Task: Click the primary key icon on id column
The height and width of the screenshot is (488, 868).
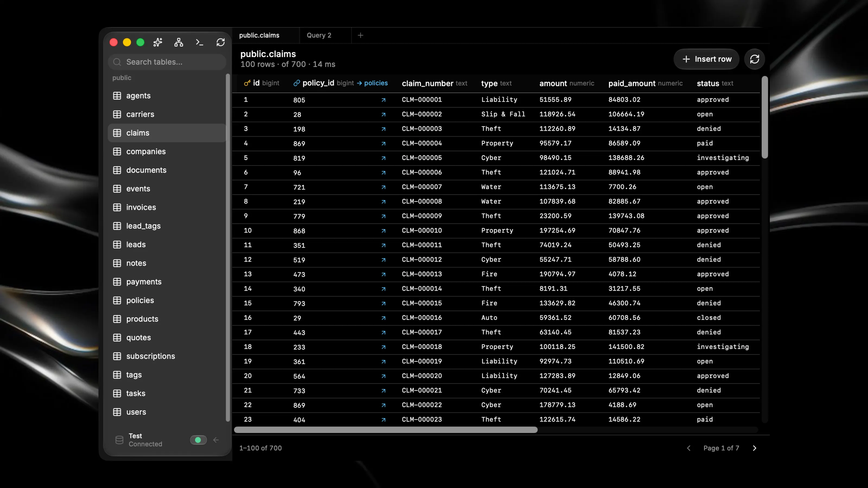Action: pos(247,83)
